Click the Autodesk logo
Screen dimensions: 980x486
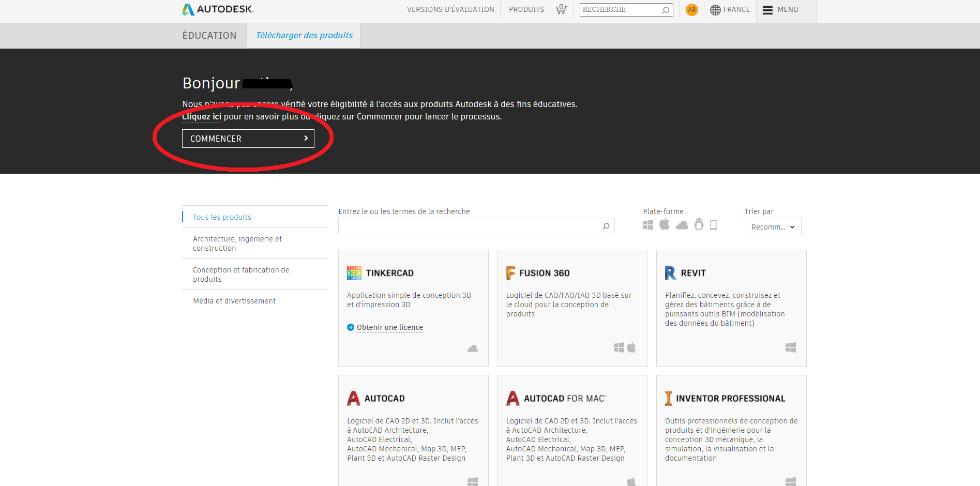[218, 9]
